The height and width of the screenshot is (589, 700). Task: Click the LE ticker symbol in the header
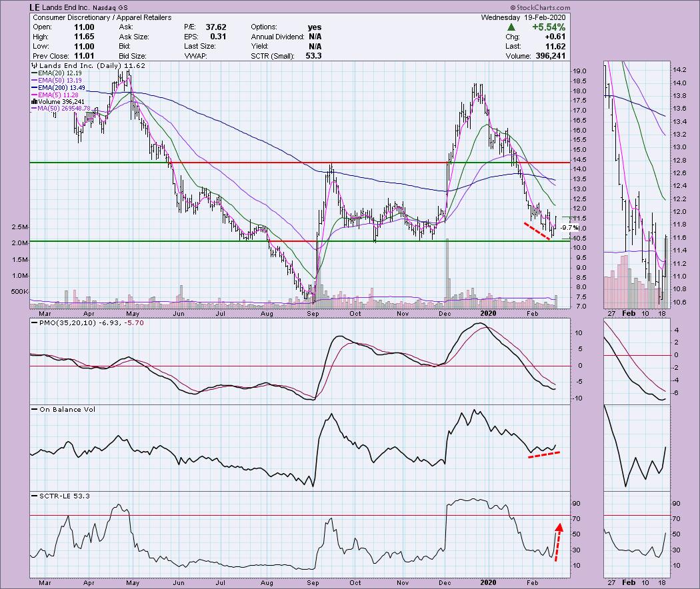35,7
